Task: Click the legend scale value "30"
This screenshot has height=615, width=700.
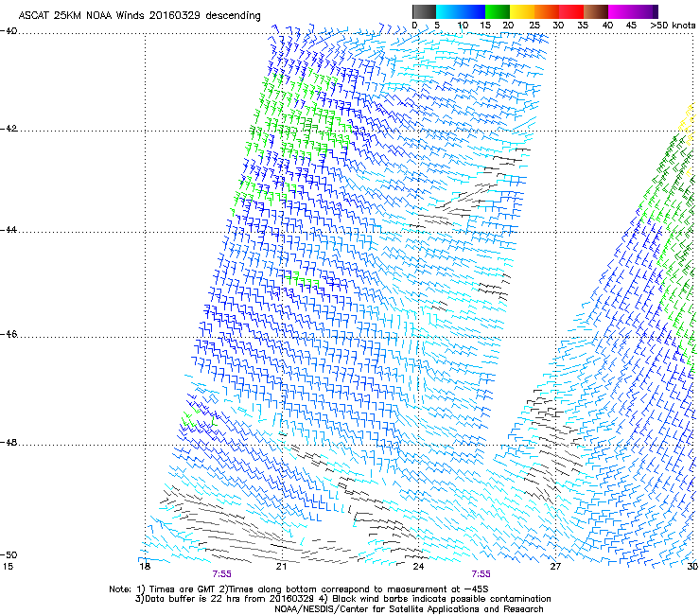Action: (x=558, y=26)
